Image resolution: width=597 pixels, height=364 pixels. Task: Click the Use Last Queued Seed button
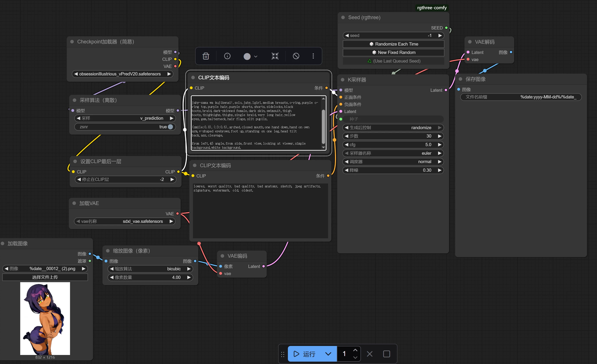coord(393,61)
